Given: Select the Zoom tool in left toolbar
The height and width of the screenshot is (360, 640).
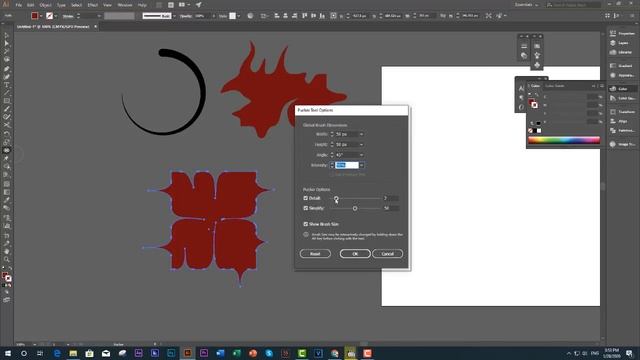Looking at the screenshot, I should (x=7, y=260).
